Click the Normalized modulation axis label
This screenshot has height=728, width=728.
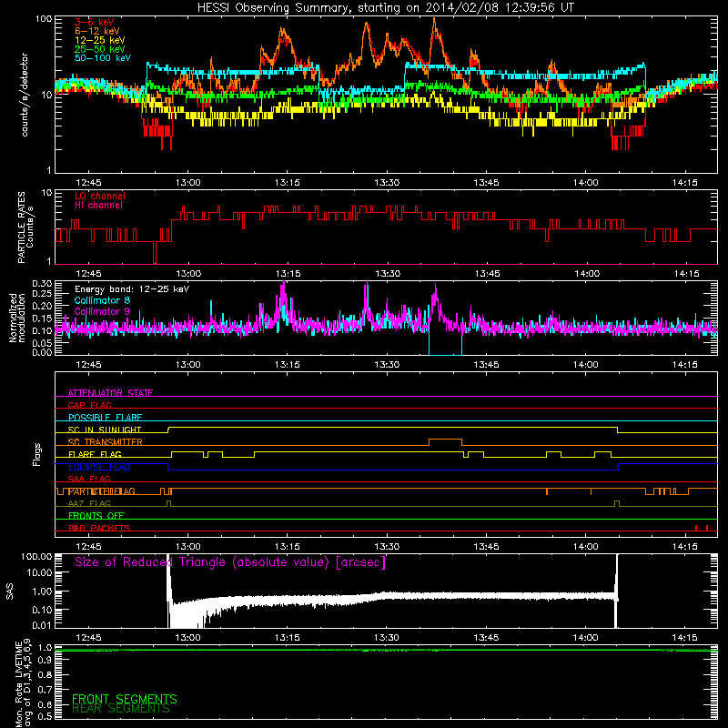pyautogui.click(x=17, y=318)
